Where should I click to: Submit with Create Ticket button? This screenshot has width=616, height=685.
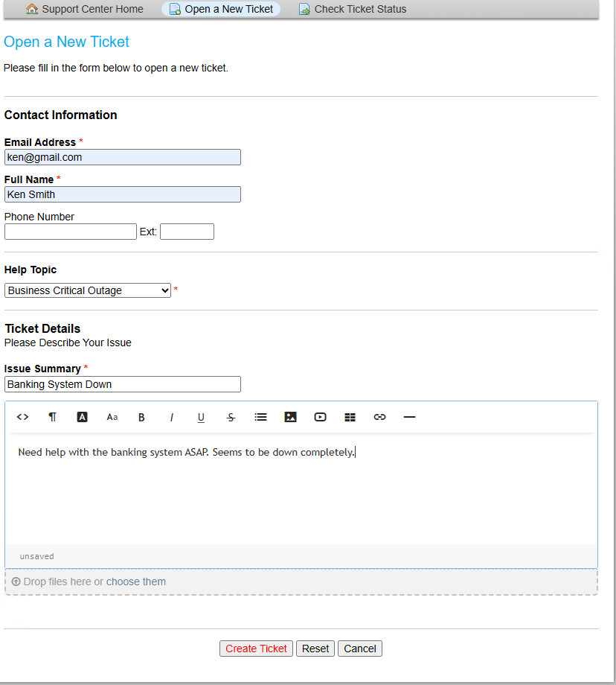pyautogui.click(x=256, y=649)
